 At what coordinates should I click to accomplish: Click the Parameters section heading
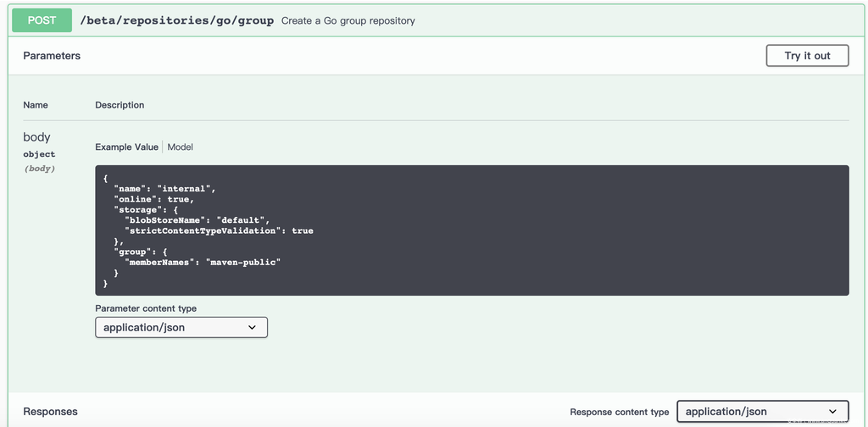(52, 56)
